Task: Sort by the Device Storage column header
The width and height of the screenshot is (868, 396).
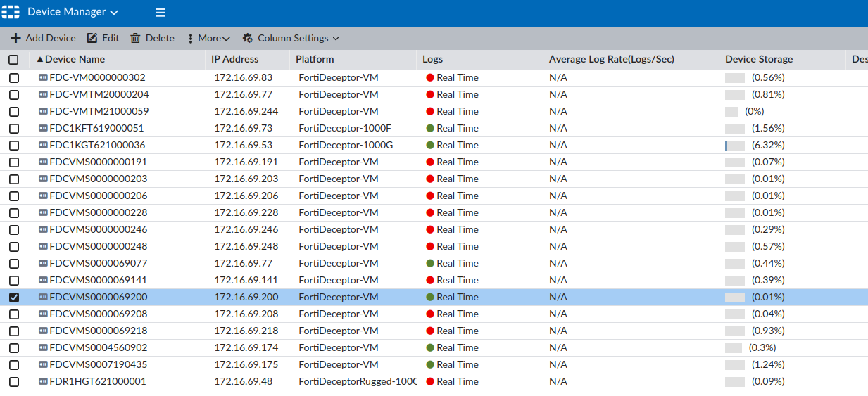Action: click(759, 59)
